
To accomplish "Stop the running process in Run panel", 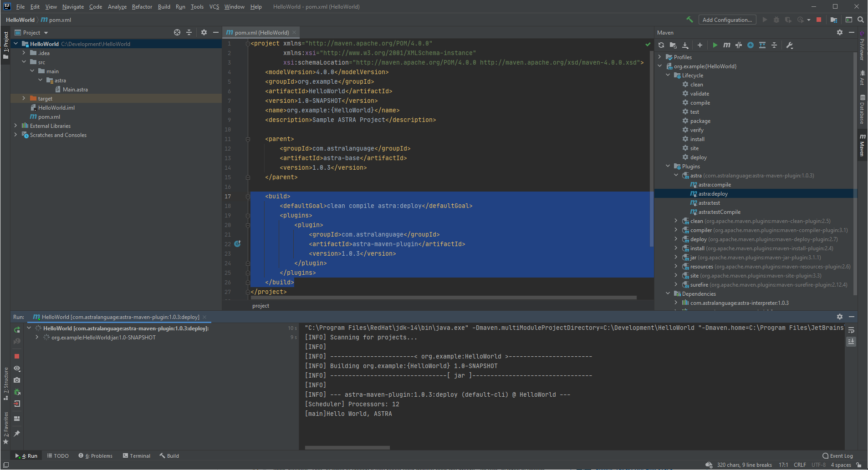I will click(17, 356).
